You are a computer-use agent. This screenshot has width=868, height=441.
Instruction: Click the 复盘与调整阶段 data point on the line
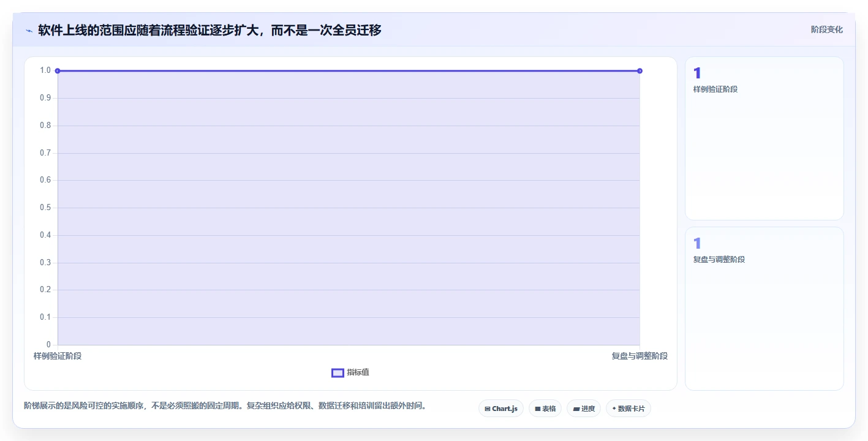[x=640, y=71]
